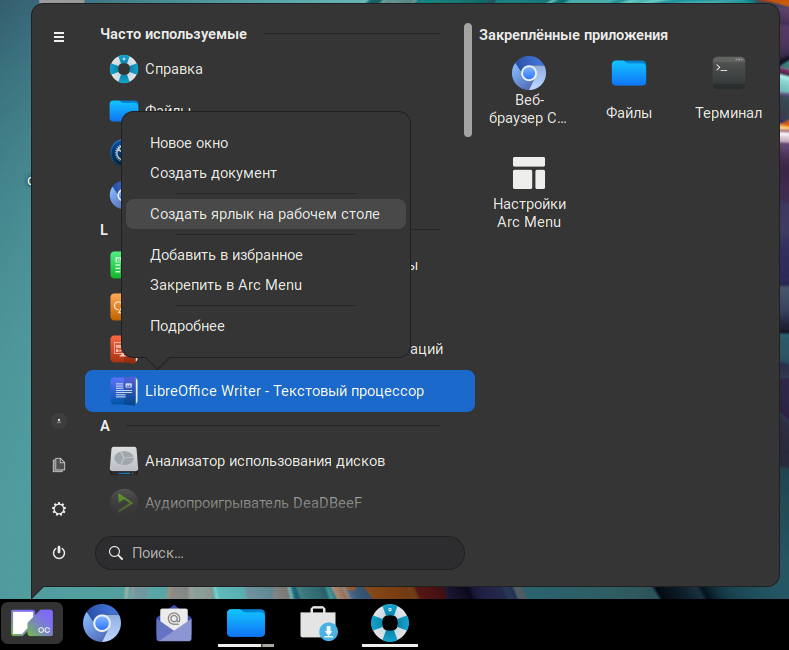Click Добавить в избранное menu entry
Screen dimensions: 789x650
pos(226,255)
